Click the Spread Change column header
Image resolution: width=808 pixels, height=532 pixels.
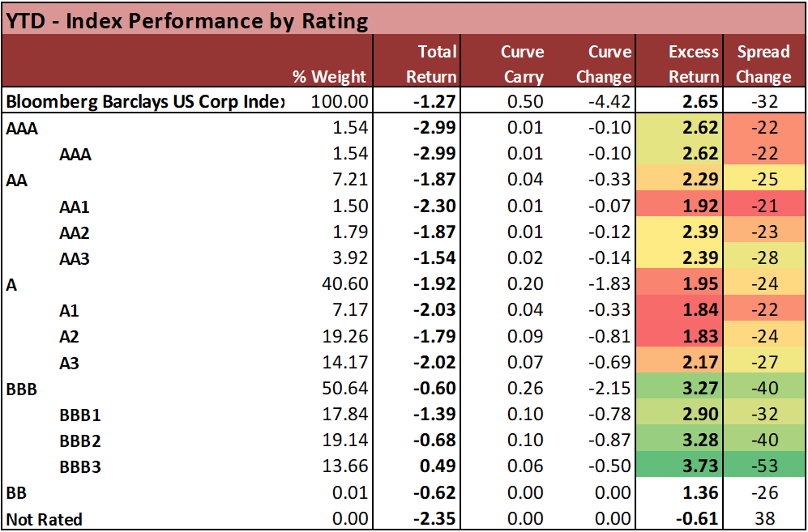(763, 63)
